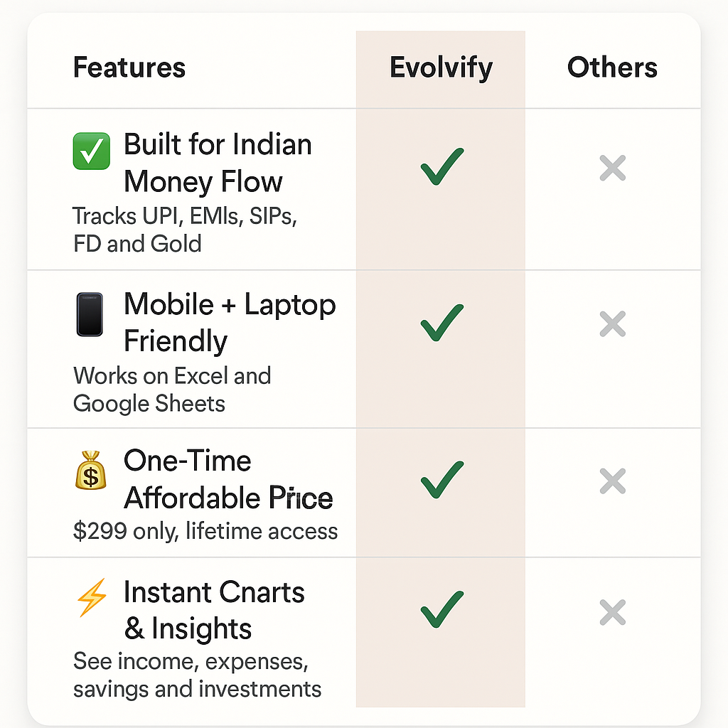Click the green checkbox emoji icon
Viewport: 728px width, 728px height.
point(92,151)
